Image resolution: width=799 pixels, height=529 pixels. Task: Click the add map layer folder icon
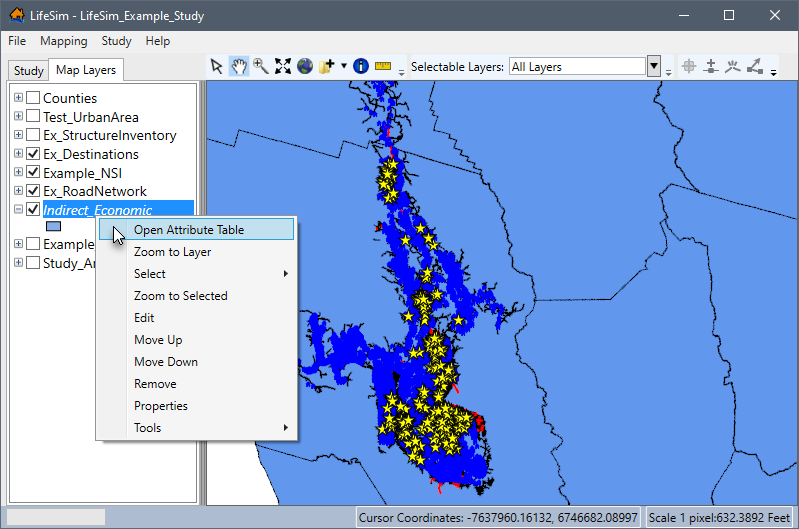tap(327, 66)
